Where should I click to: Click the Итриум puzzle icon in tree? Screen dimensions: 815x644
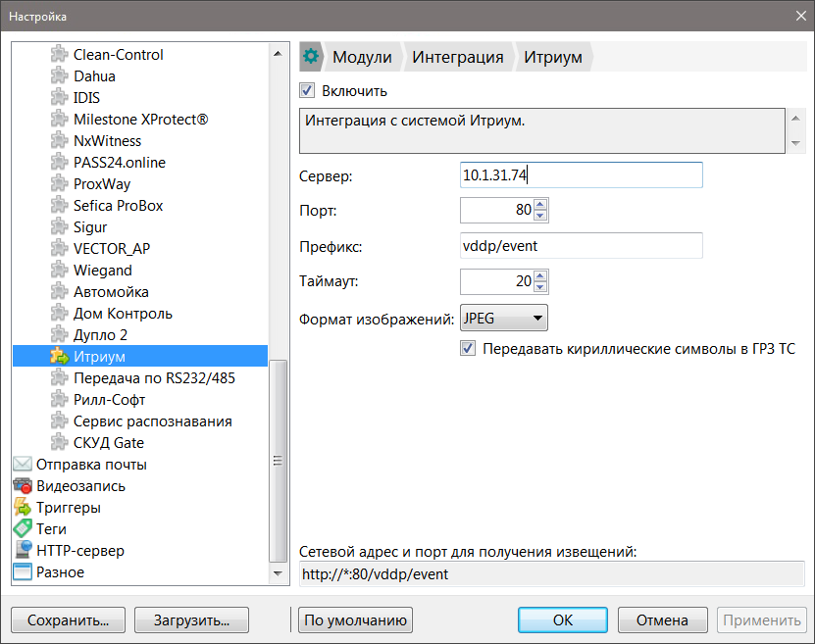click(x=59, y=357)
